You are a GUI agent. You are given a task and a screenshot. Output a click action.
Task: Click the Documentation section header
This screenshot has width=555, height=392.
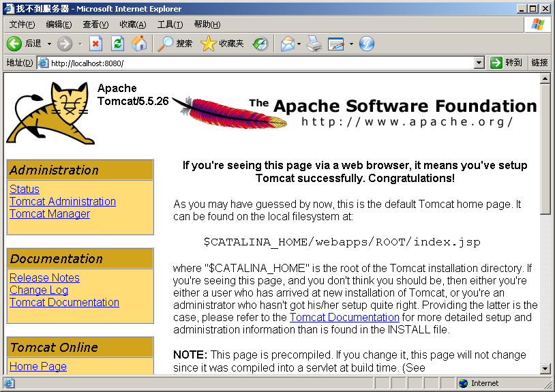coord(80,258)
